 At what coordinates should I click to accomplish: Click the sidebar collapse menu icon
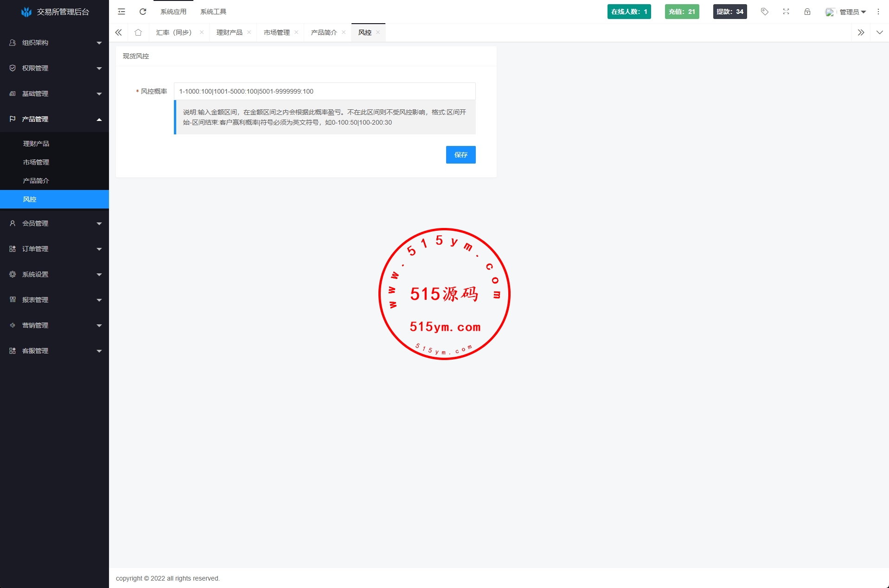click(122, 12)
